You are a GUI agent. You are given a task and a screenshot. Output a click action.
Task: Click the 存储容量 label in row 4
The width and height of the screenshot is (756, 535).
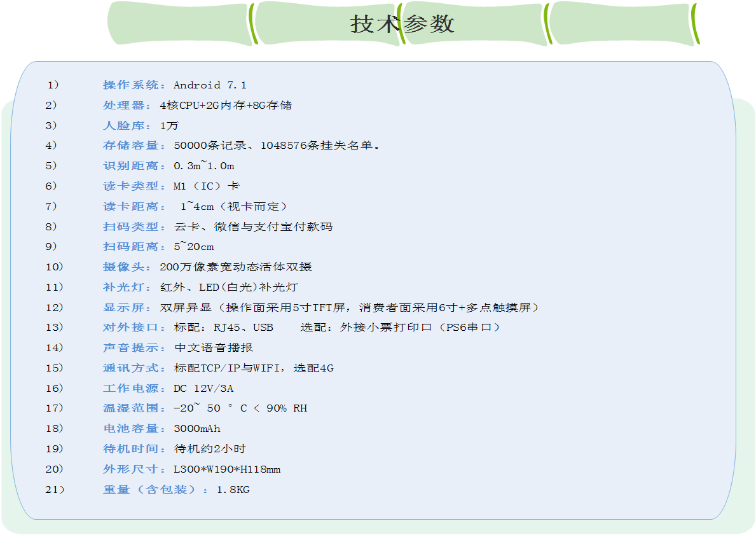tap(130, 145)
